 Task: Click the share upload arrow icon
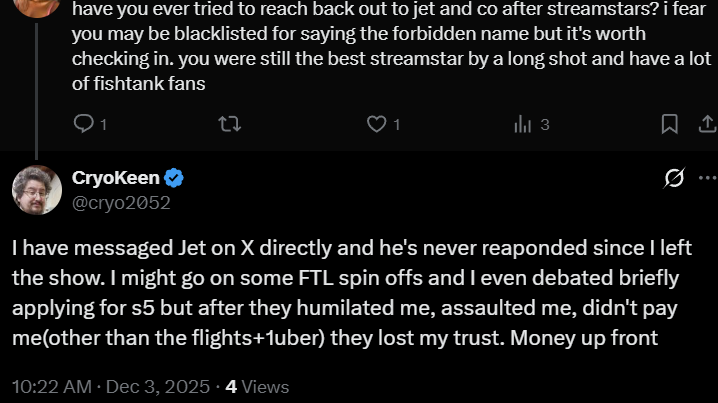[x=708, y=124]
